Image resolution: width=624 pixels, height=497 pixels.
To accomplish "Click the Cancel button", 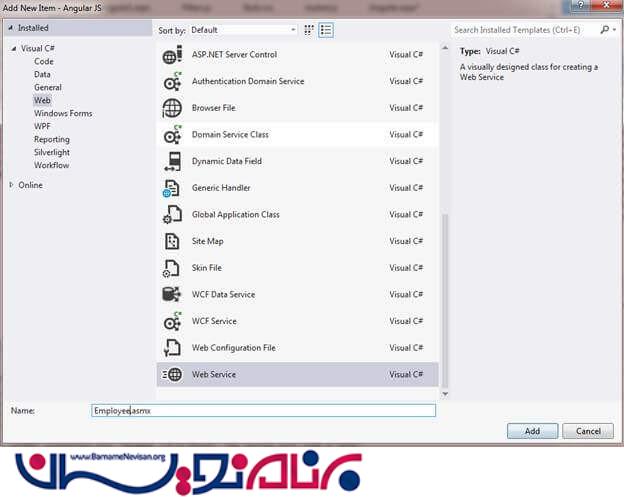I will [x=588, y=431].
